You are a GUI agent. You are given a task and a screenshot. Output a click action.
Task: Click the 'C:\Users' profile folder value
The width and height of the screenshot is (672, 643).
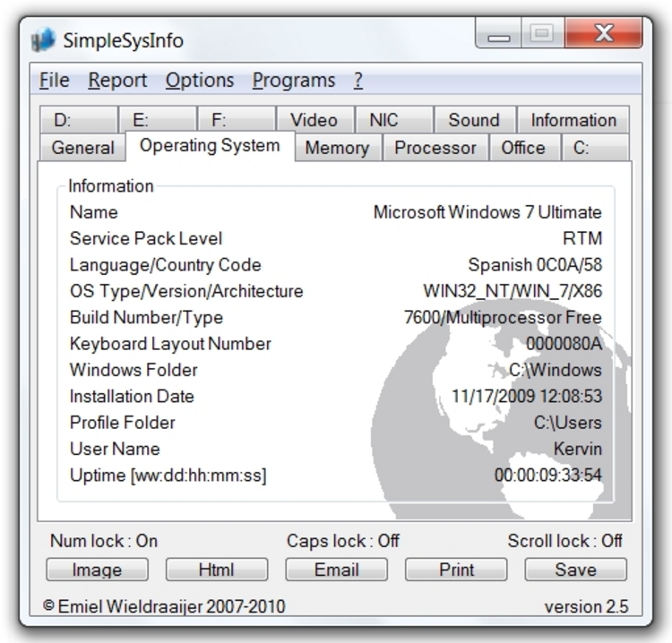point(568,423)
